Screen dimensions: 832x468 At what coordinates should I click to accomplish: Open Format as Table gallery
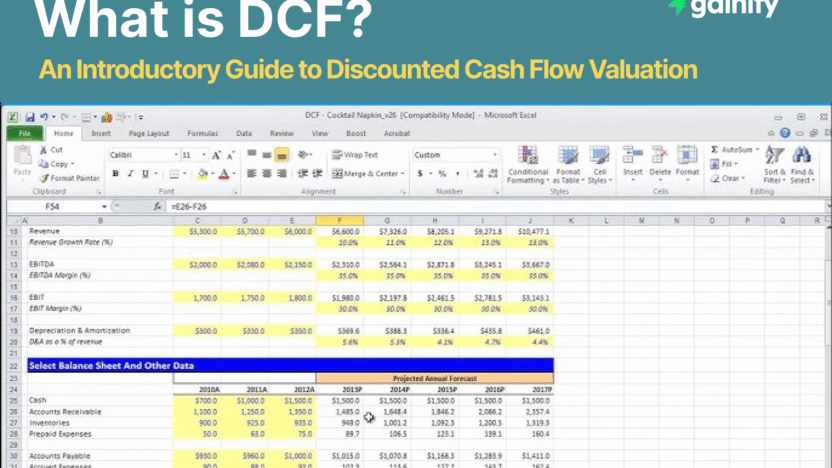[x=568, y=165]
